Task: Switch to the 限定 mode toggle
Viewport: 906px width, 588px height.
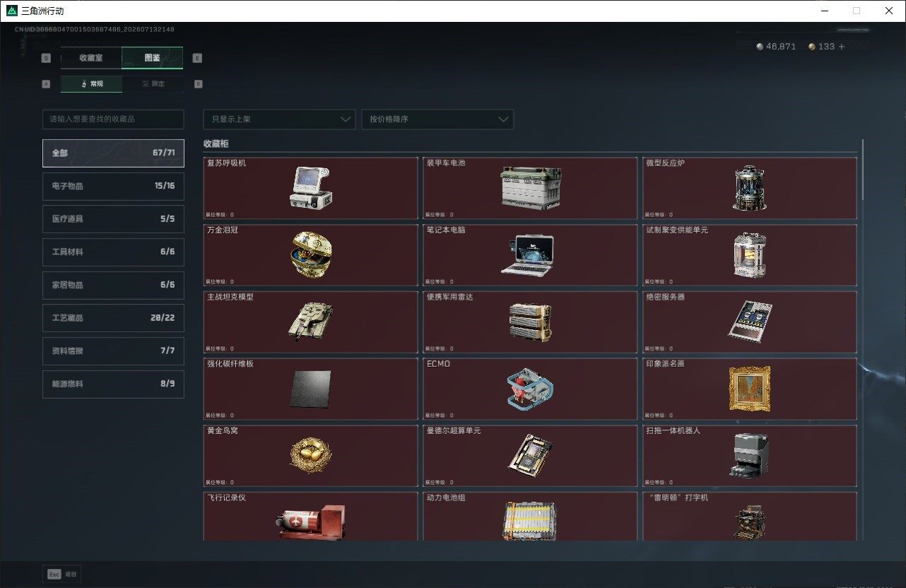Action: (x=153, y=83)
